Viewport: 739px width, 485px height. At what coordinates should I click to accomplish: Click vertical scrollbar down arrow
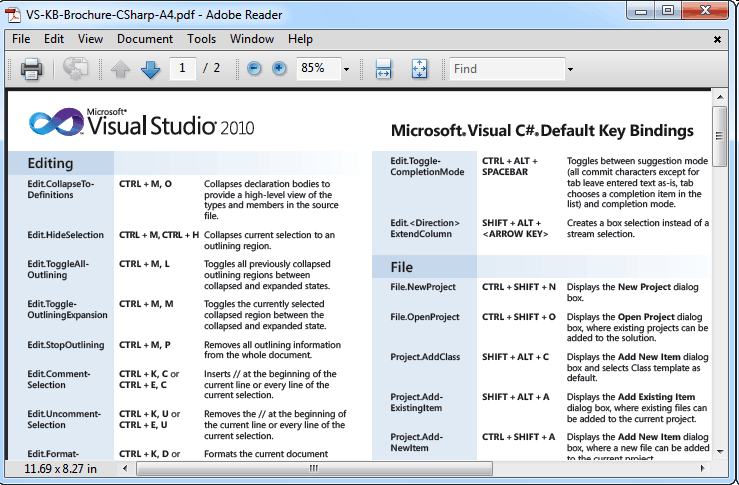(720, 452)
